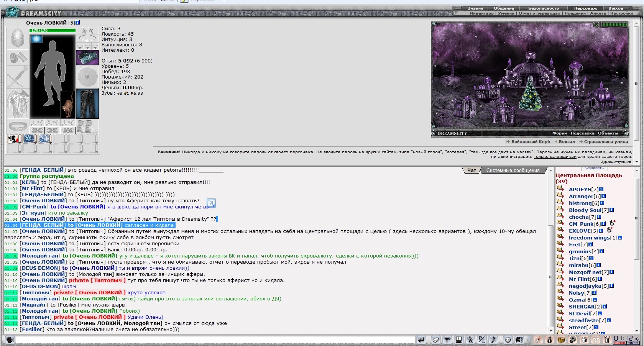Click the boots equipment slot

pyautogui.click(x=87, y=126)
